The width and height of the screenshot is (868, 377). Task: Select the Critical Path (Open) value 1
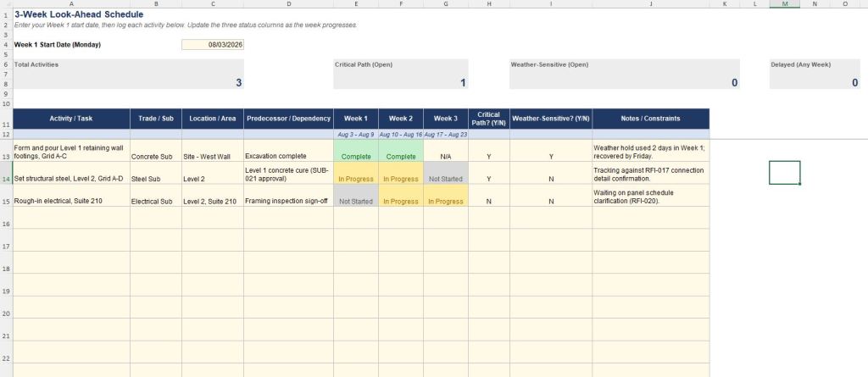463,83
